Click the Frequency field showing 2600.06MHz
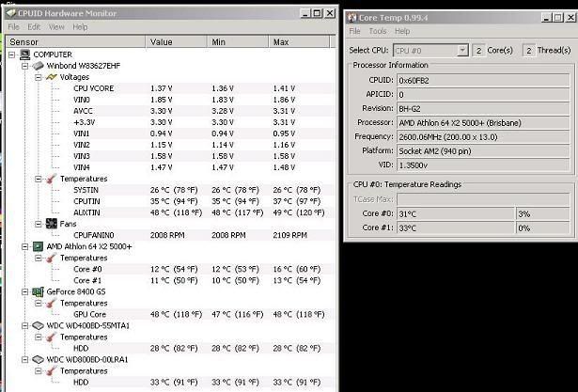This screenshot has height=392, width=578. point(483,137)
